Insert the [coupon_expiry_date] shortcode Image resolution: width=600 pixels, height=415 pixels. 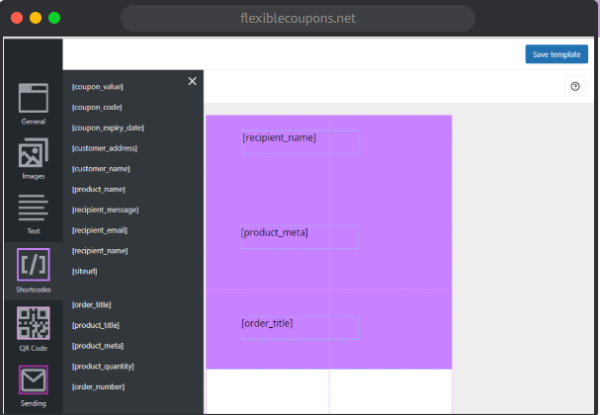tap(108, 128)
